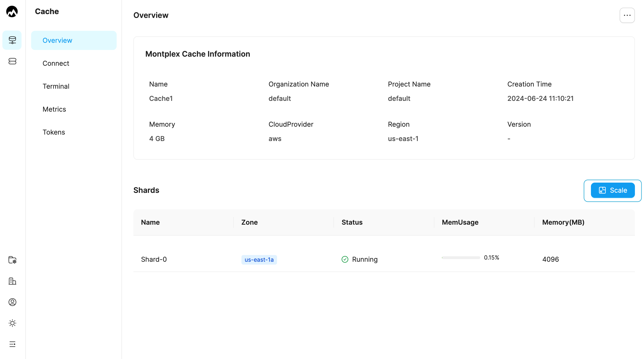Select the Overview menu item
Screen dimensions: 644x359
coord(74,40)
